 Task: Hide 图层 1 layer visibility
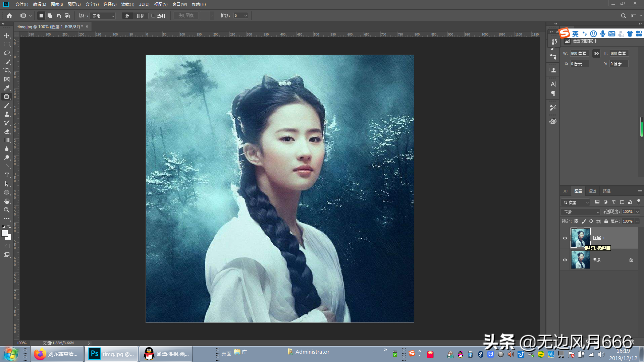click(x=565, y=238)
